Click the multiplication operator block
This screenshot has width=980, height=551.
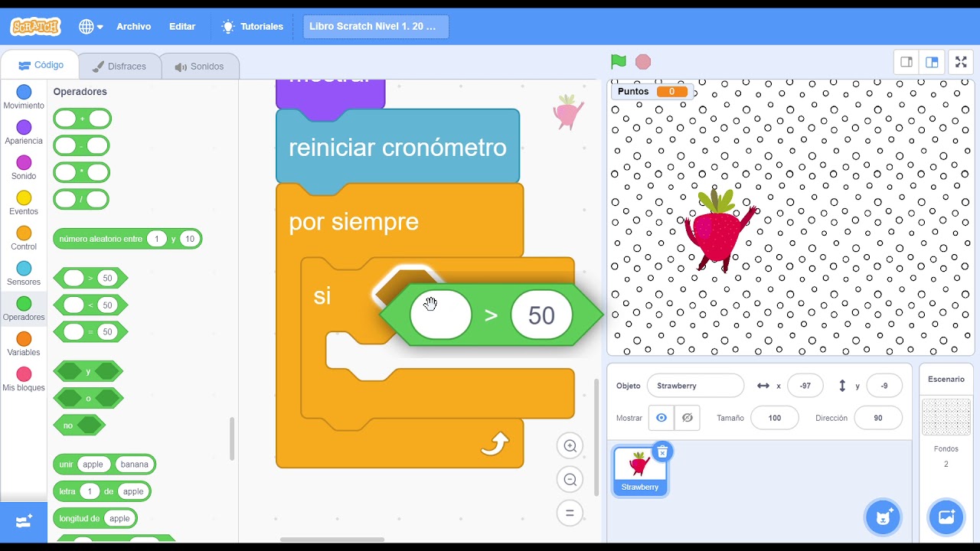point(81,172)
